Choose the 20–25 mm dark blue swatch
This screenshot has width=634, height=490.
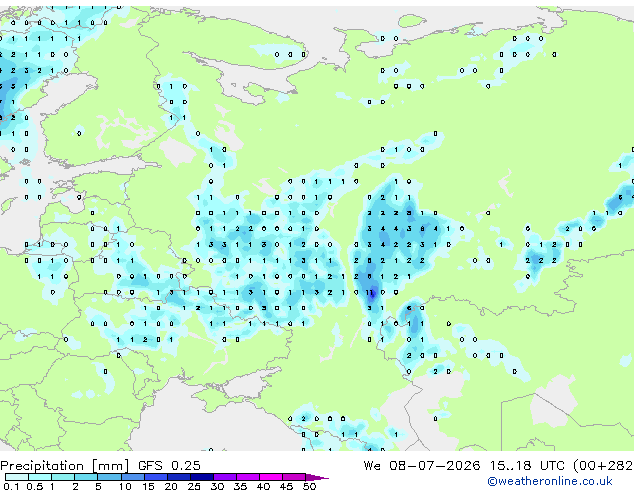(x=179, y=477)
